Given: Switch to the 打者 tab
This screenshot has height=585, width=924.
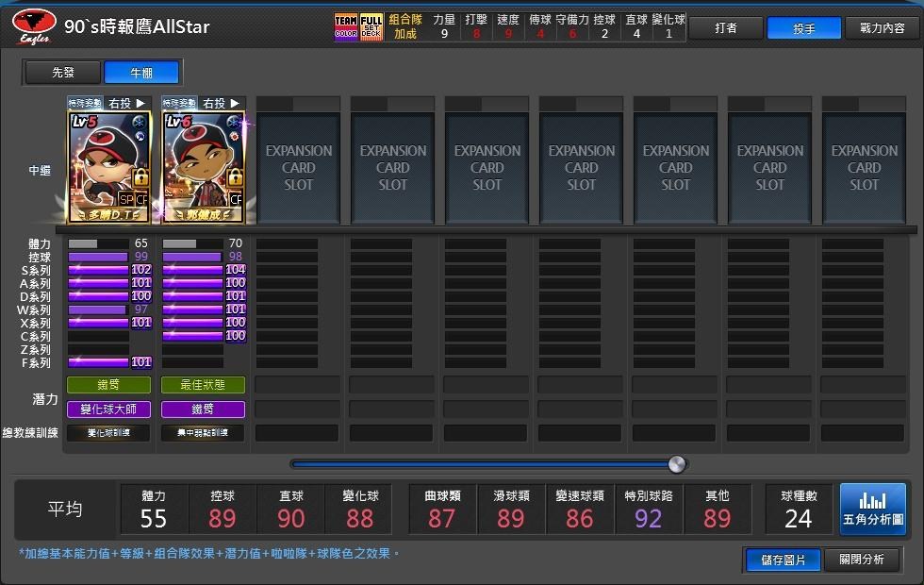Looking at the screenshot, I should click(726, 27).
